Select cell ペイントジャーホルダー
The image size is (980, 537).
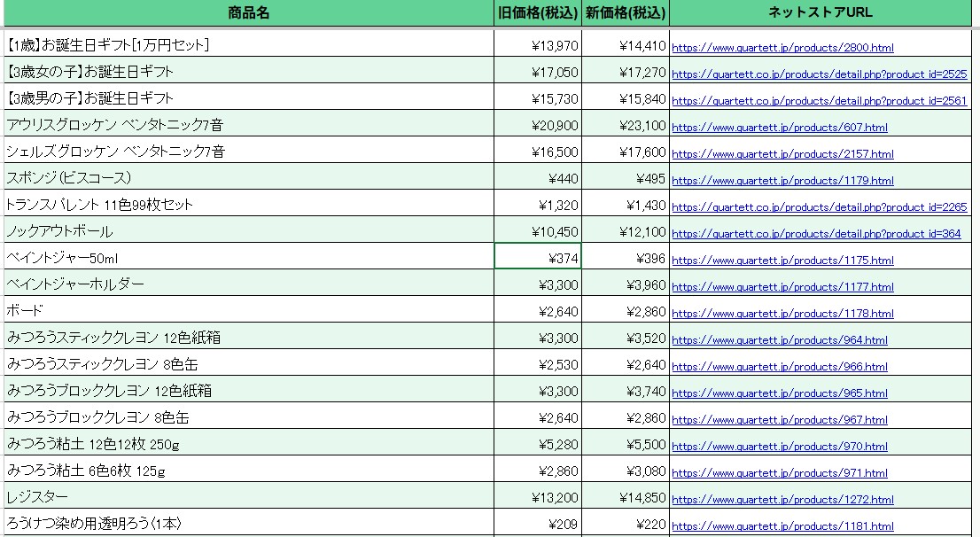(x=249, y=284)
